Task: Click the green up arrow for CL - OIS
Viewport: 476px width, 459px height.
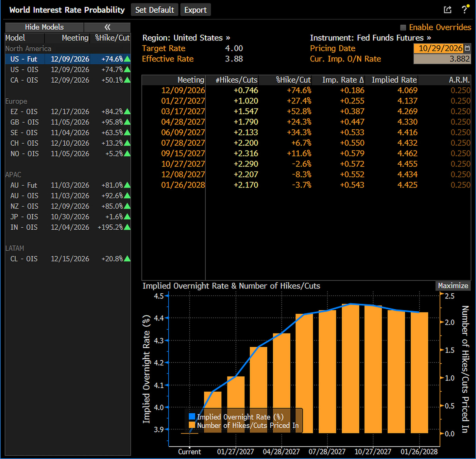Action: [x=127, y=259]
